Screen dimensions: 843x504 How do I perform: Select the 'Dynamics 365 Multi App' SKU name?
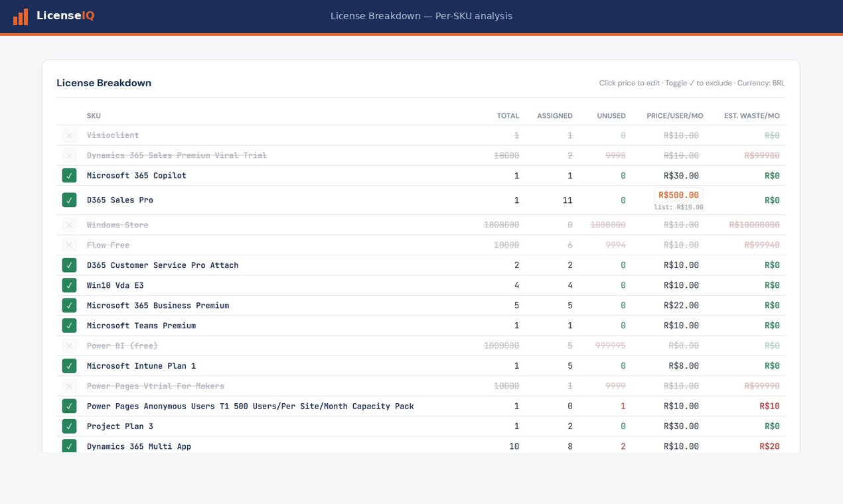(x=139, y=446)
